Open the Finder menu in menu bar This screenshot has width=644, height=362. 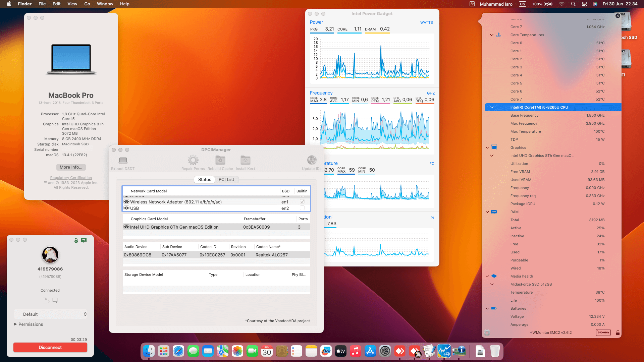(25, 4)
